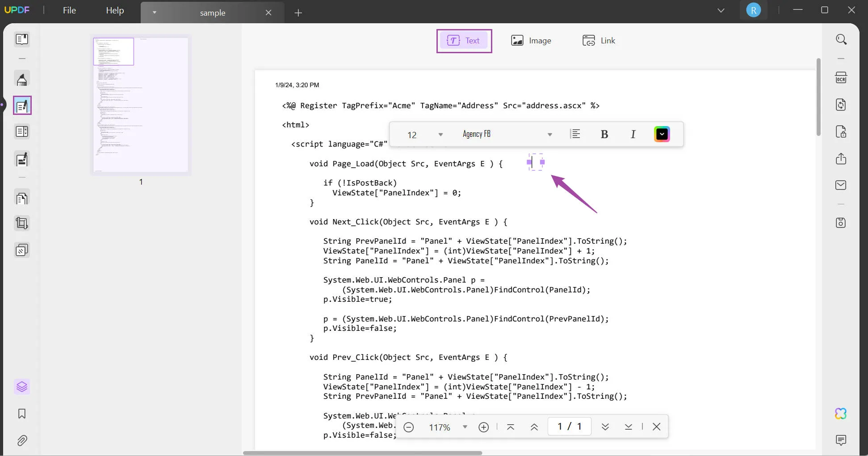Toggle bold text formatting
Screen dimensions: 868x456
pyautogui.click(x=604, y=134)
